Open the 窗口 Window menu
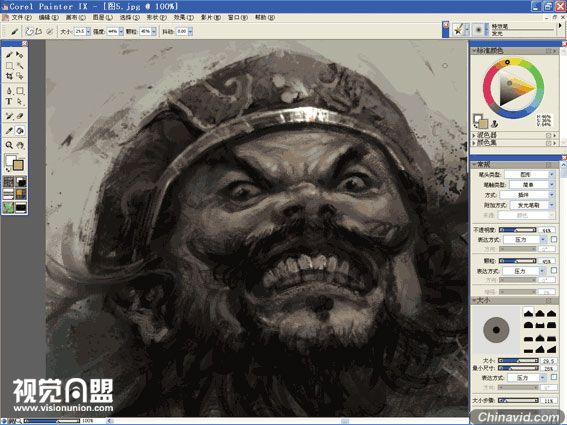The height and width of the screenshot is (425, 567). 238,17
